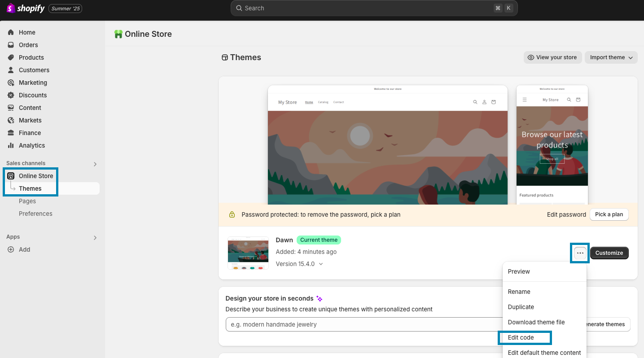Screen dimensions: 644x358
Task: Click the Discounts badge icon
Action: click(x=11, y=95)
